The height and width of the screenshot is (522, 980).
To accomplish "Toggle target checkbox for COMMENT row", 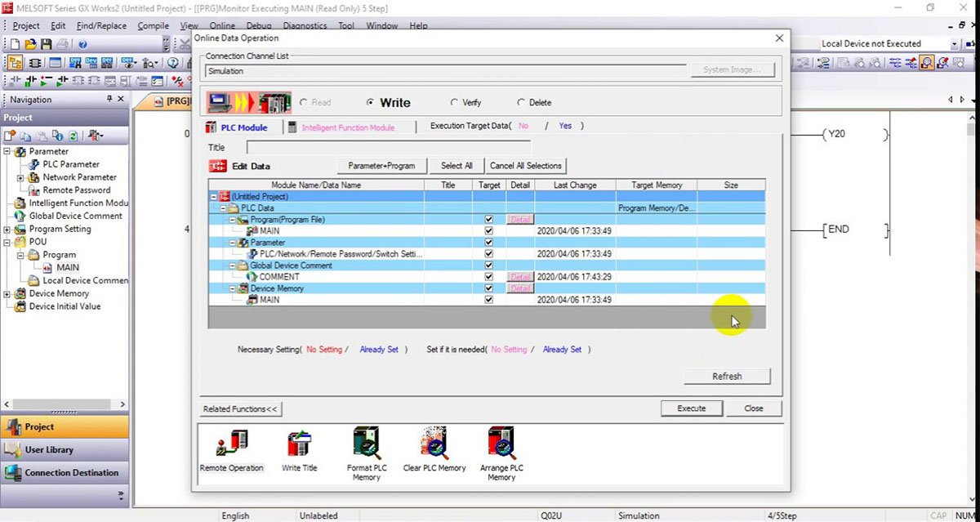I will 488,277.
